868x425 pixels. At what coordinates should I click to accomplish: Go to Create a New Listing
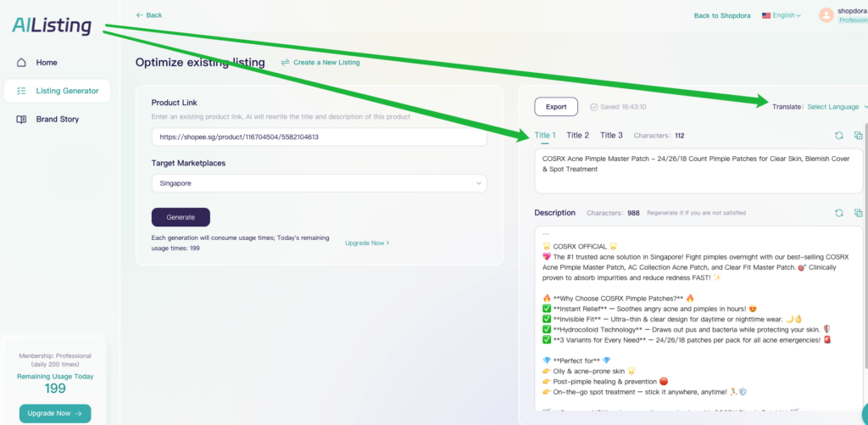point(320,63)
